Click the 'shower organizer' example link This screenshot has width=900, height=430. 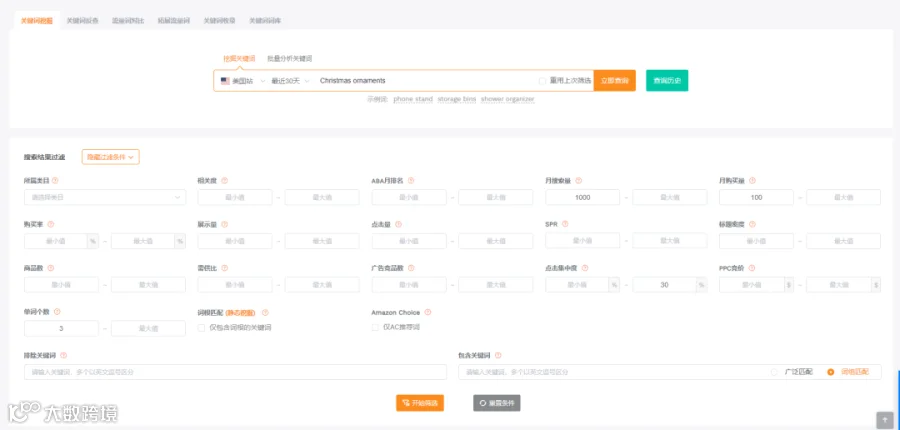[507, 99]
